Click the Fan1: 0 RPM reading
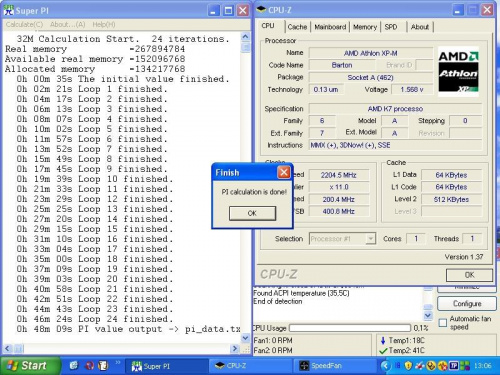 pyautogui.click(x=273, y=340)
